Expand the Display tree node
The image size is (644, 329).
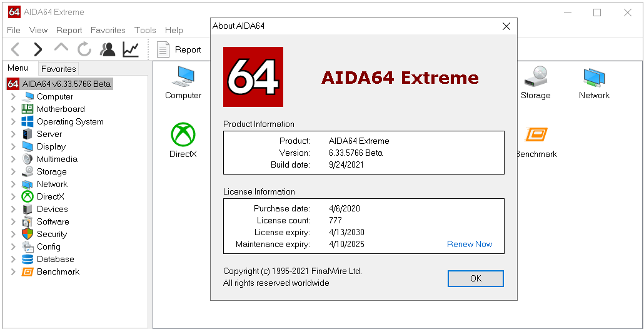click(x=13, y=146)
